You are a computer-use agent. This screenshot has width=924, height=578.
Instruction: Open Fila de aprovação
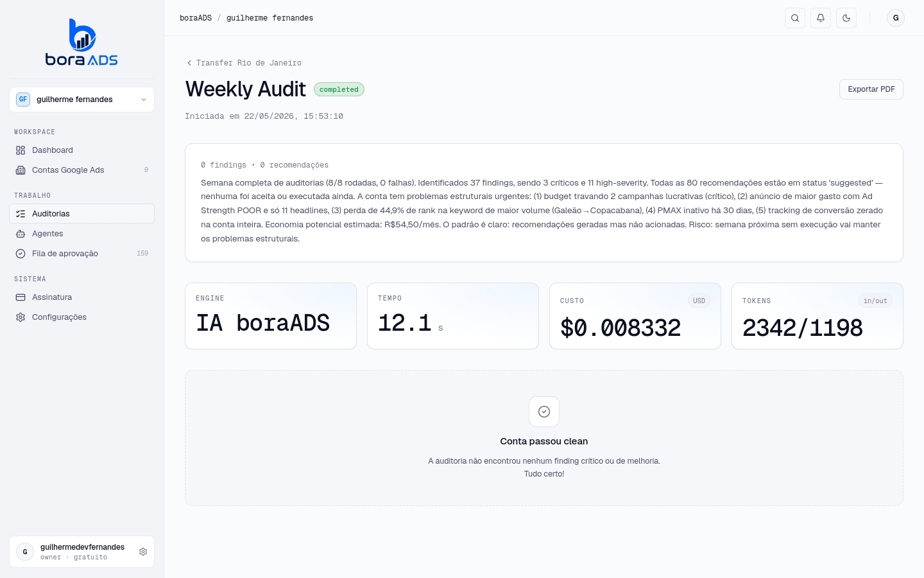coord(81,254)
